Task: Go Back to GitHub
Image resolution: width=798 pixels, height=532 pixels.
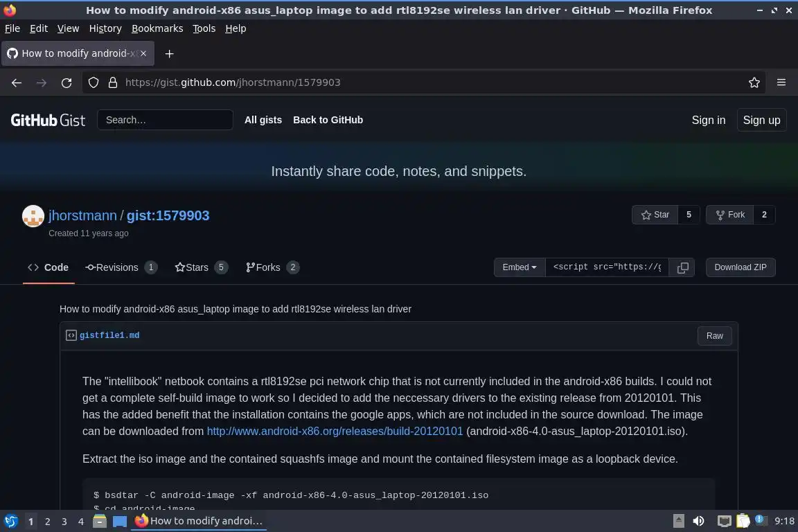Action: [328, 120]
